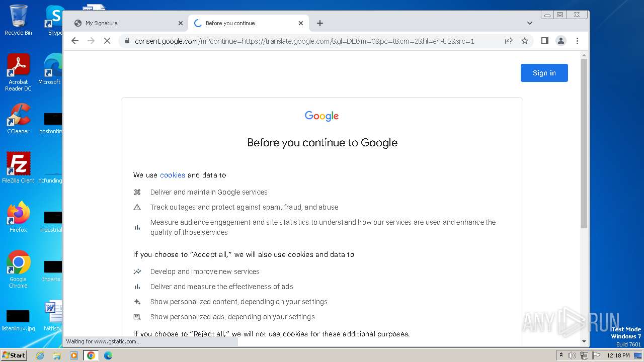Show hidden tray icons

(561, 355)
